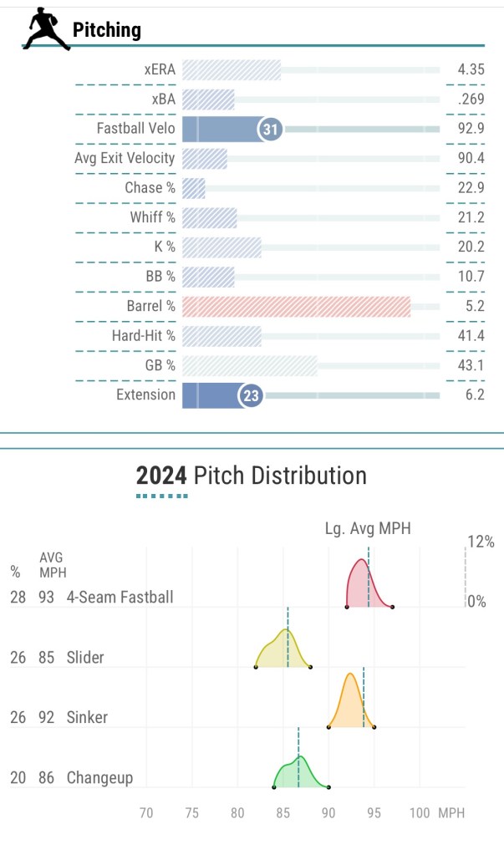Screen dimensions: 504x855
Task: Click the red Barrel % bar
Action: click(296, 306)
